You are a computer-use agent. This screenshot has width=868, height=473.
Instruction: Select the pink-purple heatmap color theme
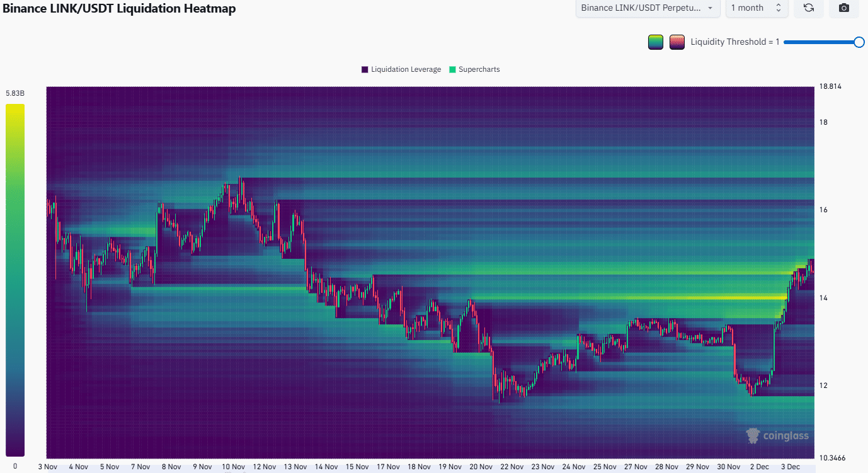677,42
